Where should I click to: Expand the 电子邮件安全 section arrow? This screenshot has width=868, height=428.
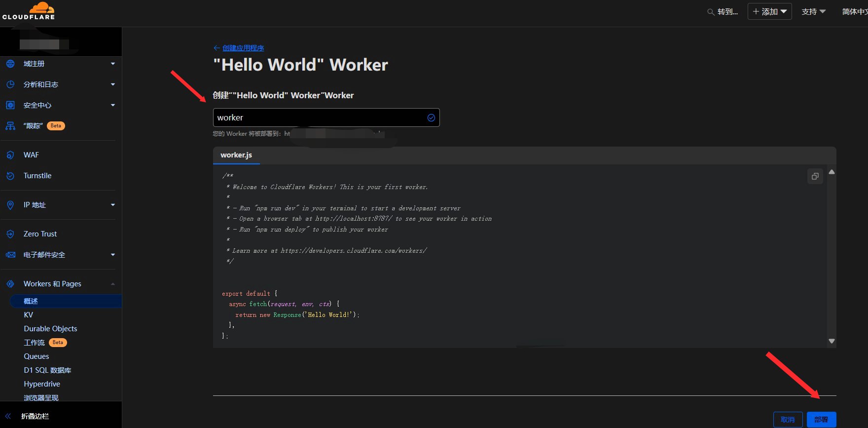click(x=113, y=255)
